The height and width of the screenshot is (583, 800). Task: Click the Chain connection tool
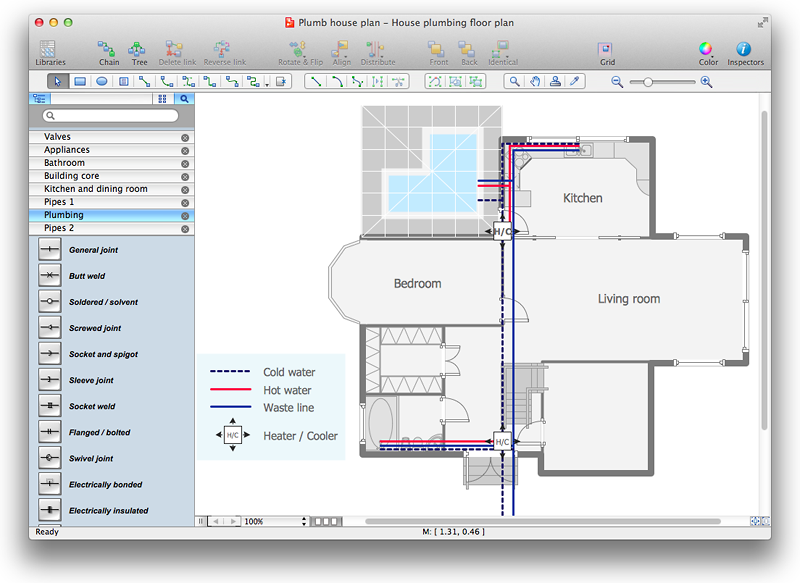pyautogui.click(x=109, y=52)
